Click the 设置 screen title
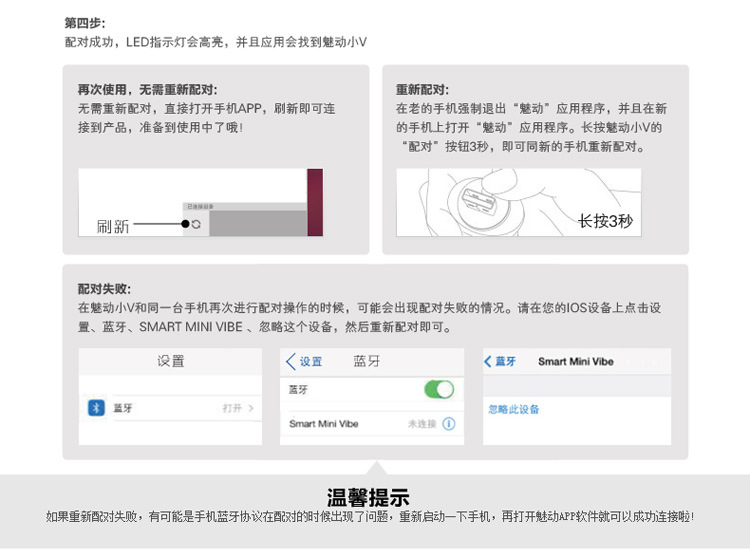Viewport: 750px width, 550px height. click(x=170, y=361)
